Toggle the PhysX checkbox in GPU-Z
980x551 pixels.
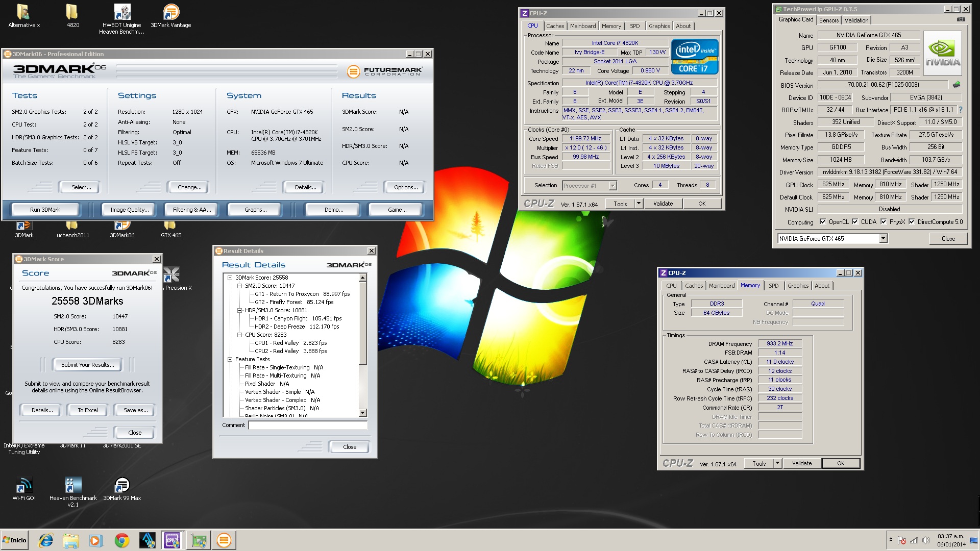point(884,221)
